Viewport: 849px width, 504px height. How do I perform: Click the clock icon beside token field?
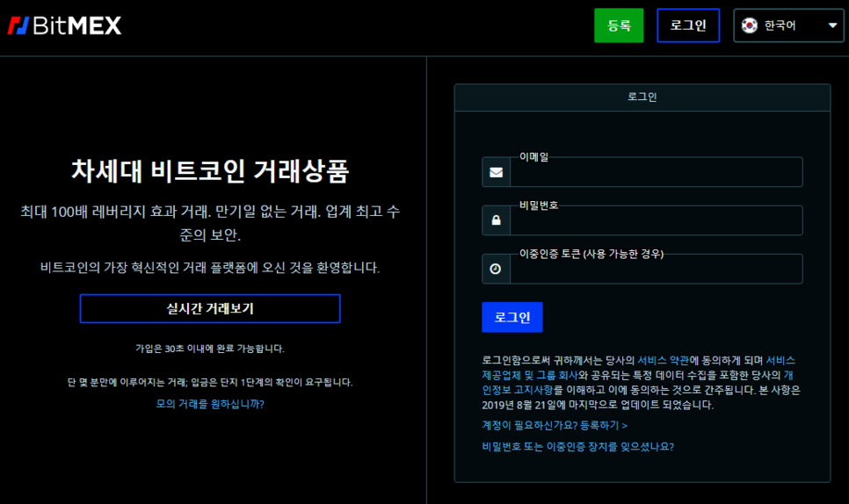pyautogui.click(x=496, y=269)
